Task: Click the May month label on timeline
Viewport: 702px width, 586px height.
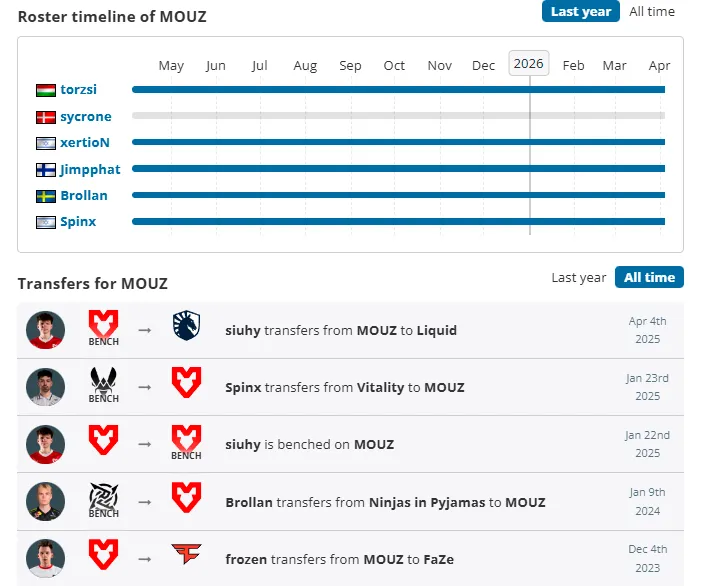Action: pos(171,66)
